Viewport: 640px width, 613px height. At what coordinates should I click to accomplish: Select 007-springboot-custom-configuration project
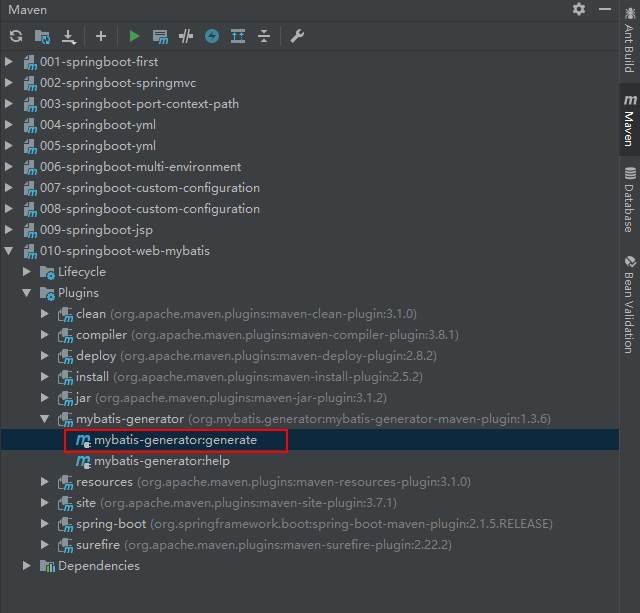[150, 188]
